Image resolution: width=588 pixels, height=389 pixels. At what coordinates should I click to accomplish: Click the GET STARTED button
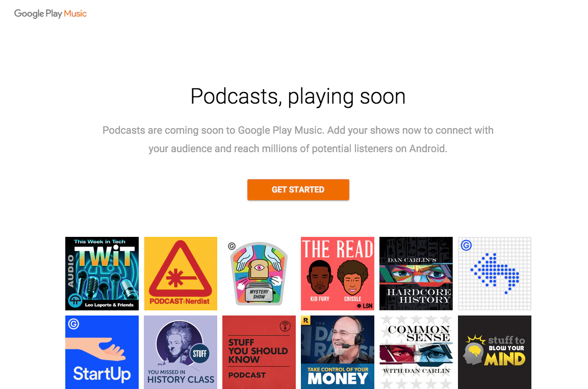pos(298,189)
